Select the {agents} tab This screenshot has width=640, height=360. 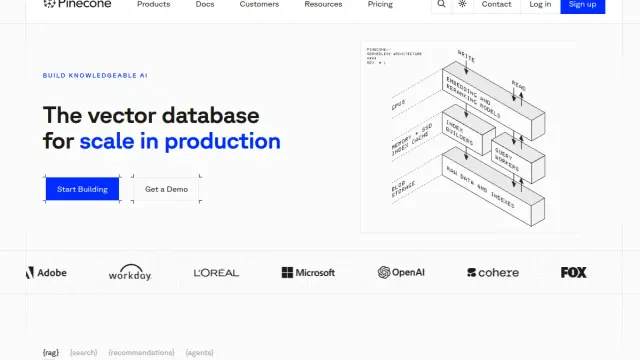click(x=199, y=352)
